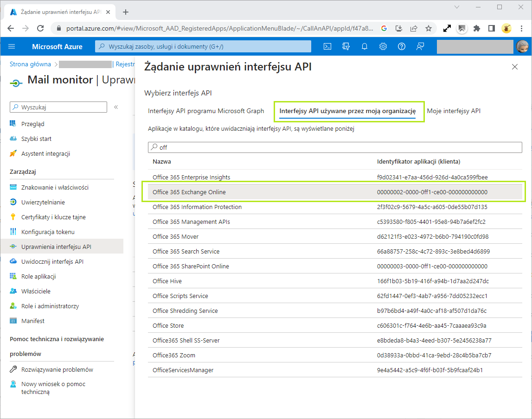Choose Office 365 Management APIs entry
The image size is (532, 419).
point(191,222)
